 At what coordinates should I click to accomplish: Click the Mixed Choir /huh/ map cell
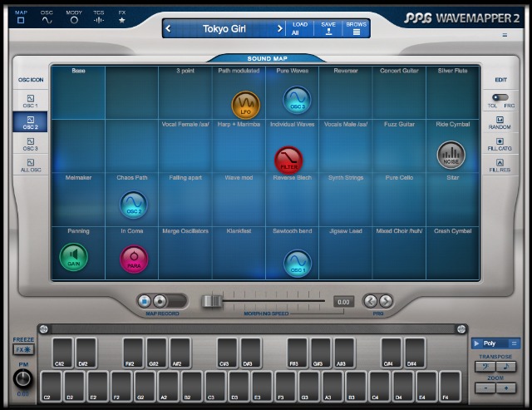[399, 253]
